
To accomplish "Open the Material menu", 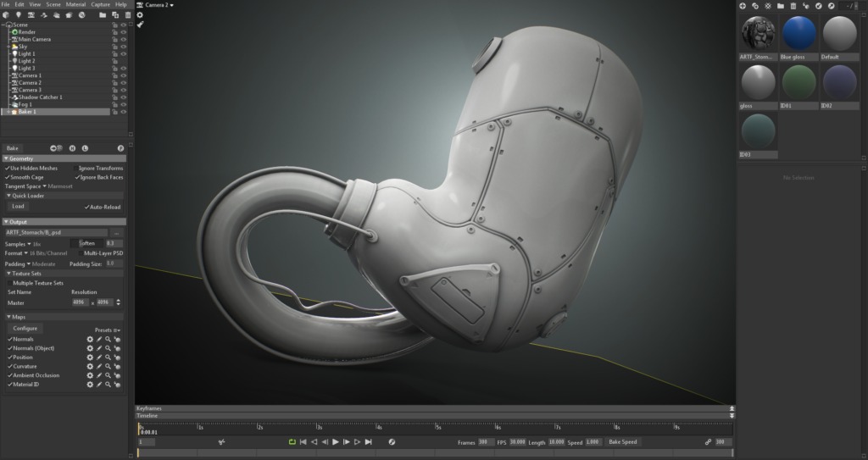I will (x=75, y=4).
